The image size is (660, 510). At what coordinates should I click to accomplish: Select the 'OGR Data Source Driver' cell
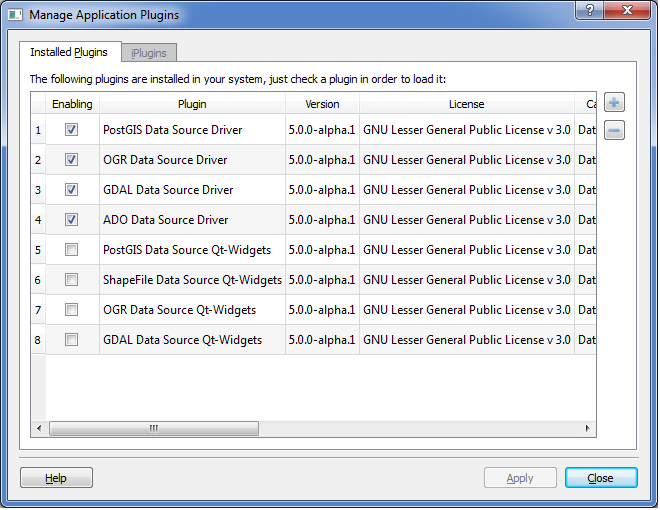pyautogui.click(x=193, y=160)
